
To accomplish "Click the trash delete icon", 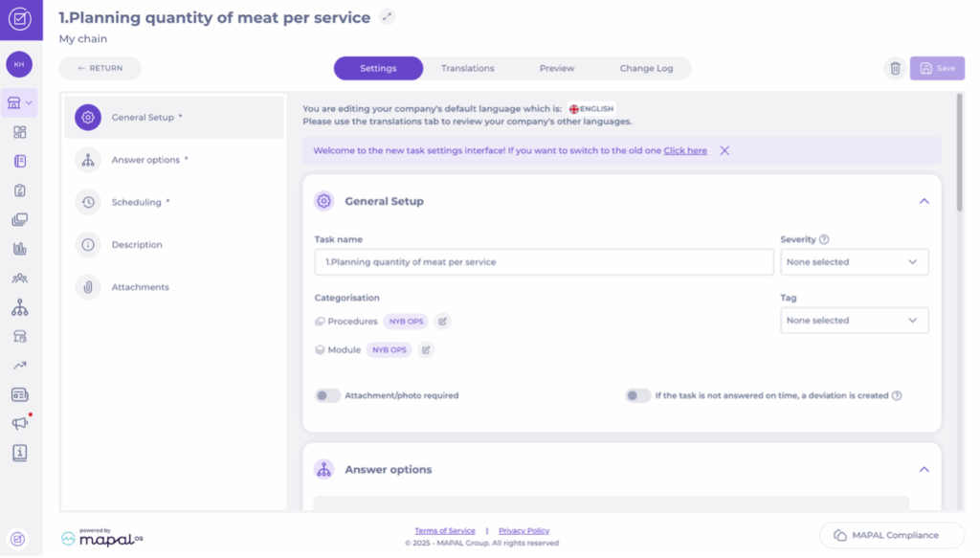I will pos(895,68).
